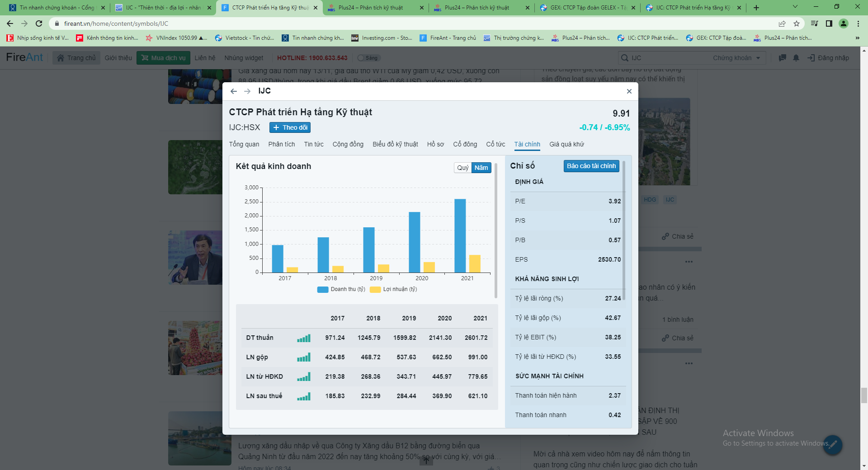Image resolution: width=868 pixels, height=470 pixels.
Task: Click the share page icon in address bar
Action: (x=782, y=23)
